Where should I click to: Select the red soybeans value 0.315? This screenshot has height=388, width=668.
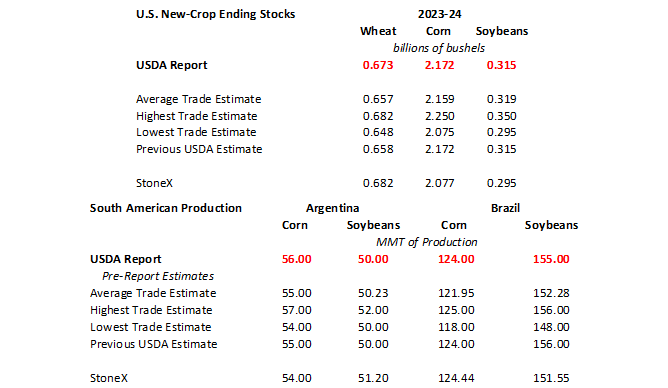point(501,65)
